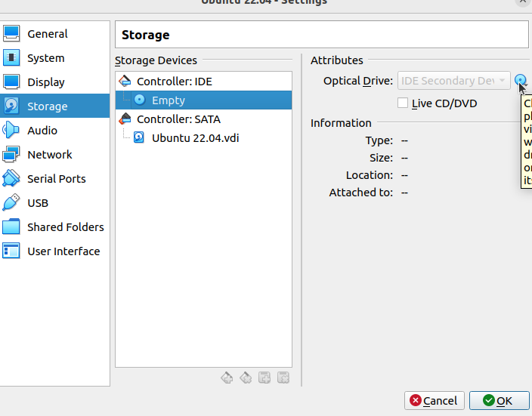
Task: Click the hard disk icon beside Ubuntu 22.04.vdi
Action: [x=139, y=137]
